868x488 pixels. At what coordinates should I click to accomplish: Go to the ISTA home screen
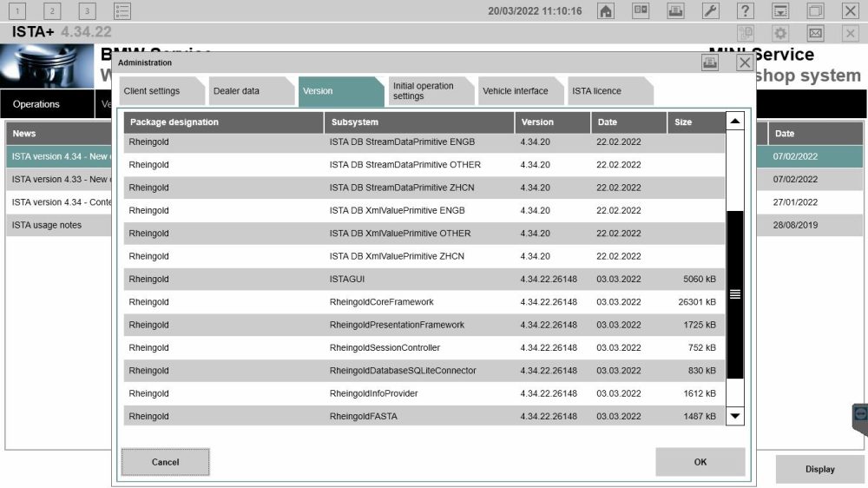pos(606,10)
